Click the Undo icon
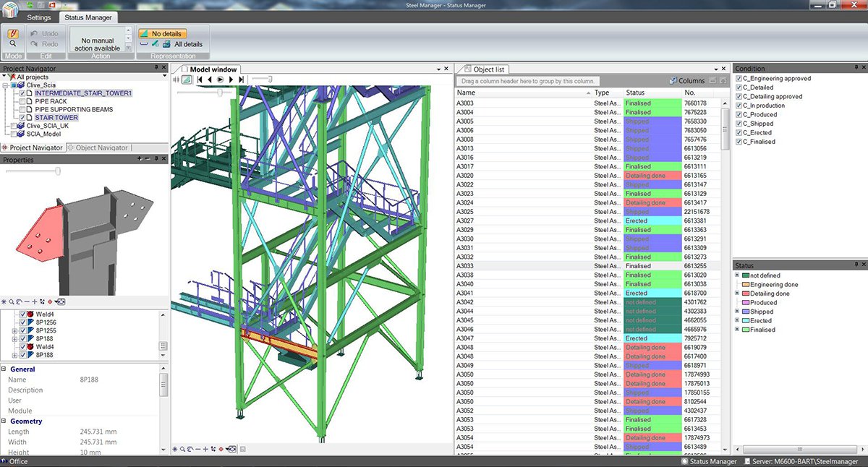The height and width of the screenshot is (467, 868). (33, 33)
